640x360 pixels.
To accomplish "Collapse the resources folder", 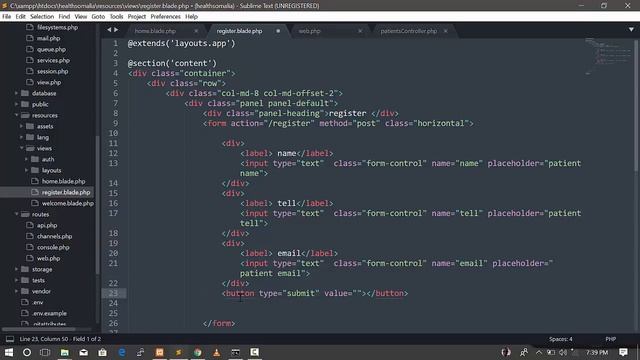I will click(x=16, y=116).
